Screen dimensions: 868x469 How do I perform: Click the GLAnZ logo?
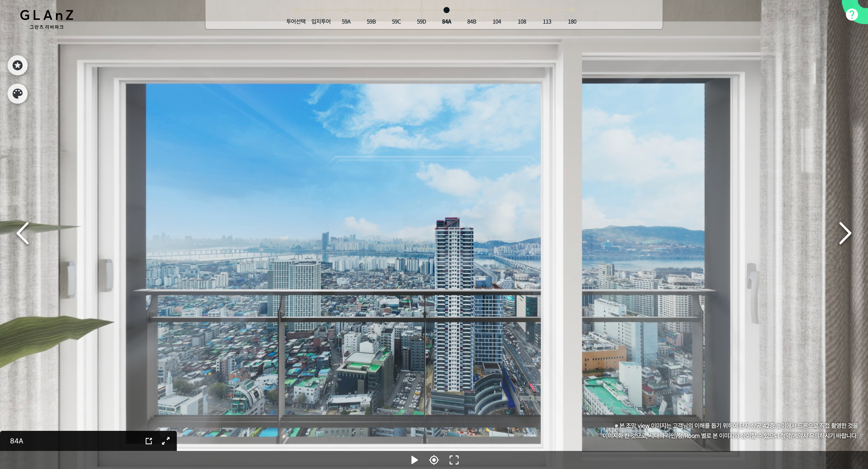click(46, 19)
